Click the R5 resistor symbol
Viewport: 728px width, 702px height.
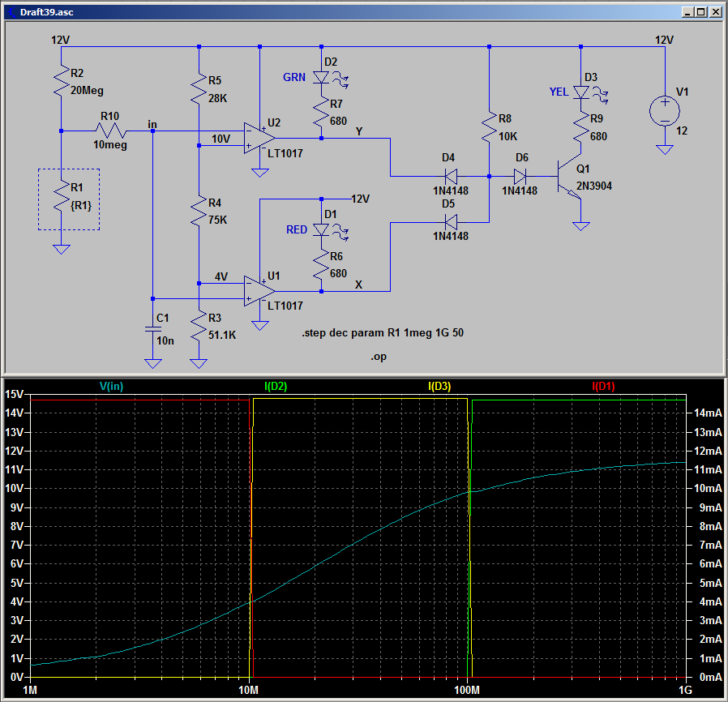(x=199, y=88)
